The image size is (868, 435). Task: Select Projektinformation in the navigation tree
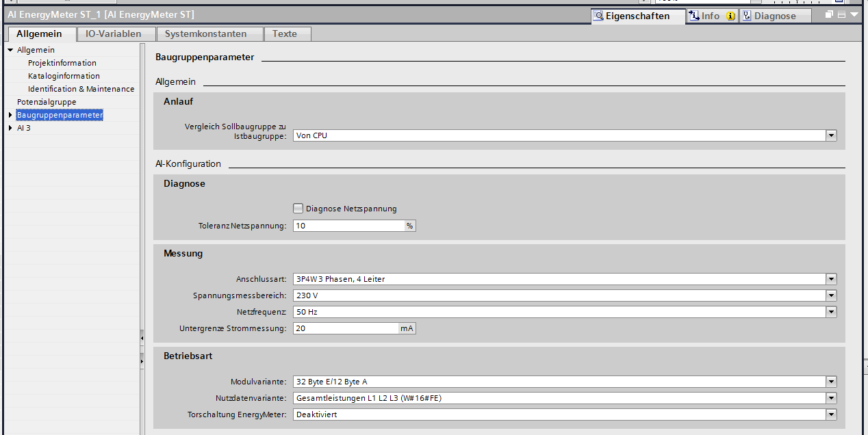[62, 63]
